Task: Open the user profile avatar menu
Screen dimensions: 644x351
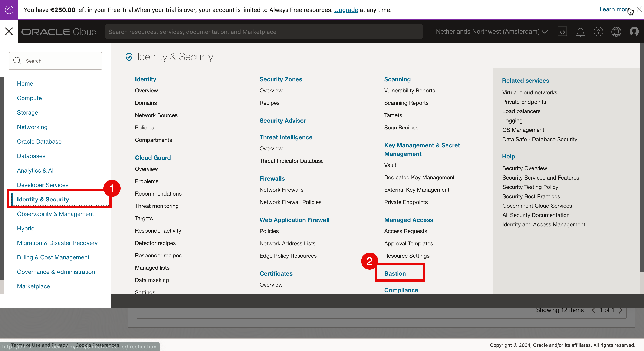Action: tap(634, 32)
